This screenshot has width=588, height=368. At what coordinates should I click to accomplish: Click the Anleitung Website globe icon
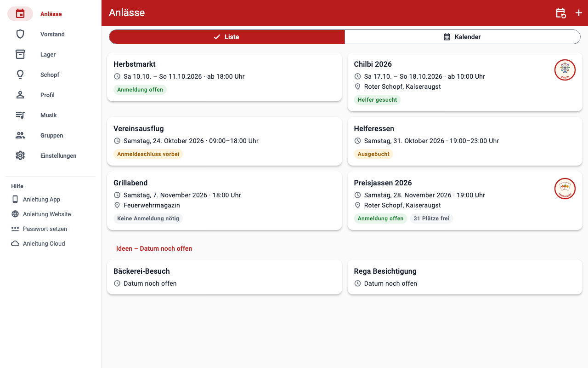tap(15, 214)
